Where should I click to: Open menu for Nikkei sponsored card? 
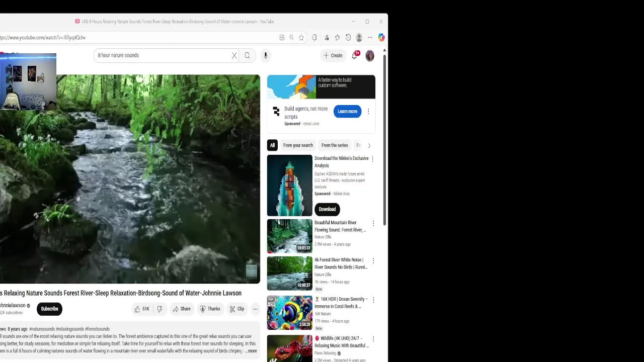(x=372, y=159)
